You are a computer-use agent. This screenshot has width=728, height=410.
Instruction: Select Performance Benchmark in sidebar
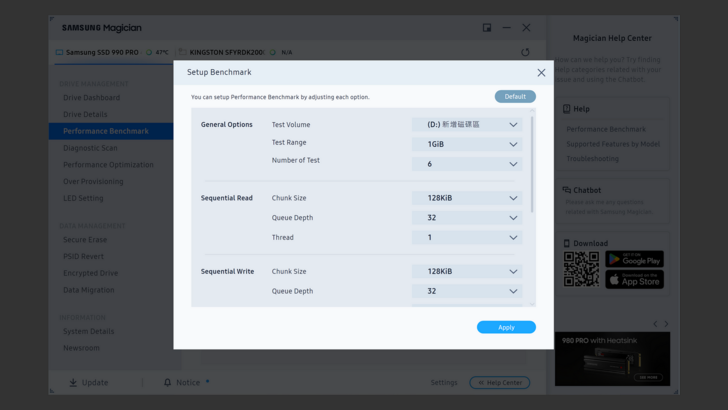(x=111, y=131)
